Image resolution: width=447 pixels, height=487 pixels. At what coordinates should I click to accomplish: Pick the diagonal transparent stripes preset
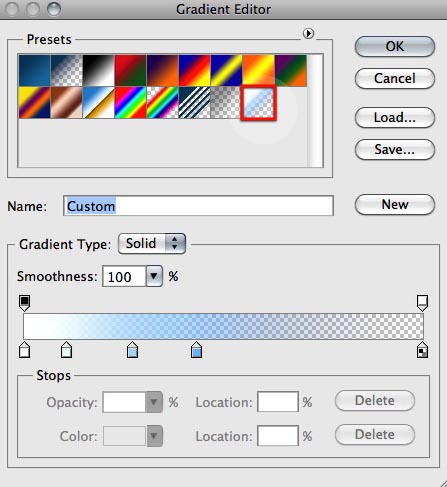pos(195,103)
